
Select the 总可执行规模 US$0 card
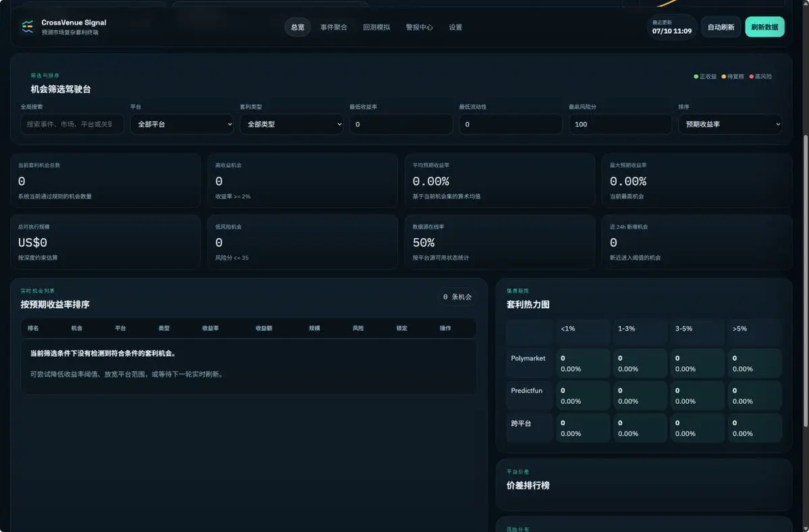105,242
